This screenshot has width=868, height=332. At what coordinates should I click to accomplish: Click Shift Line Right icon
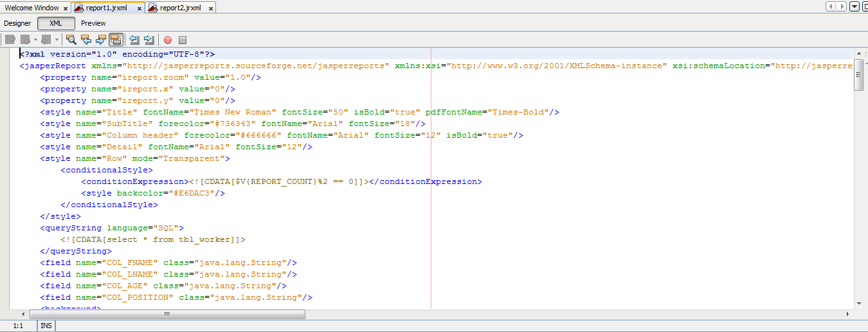tap(149, 40)
